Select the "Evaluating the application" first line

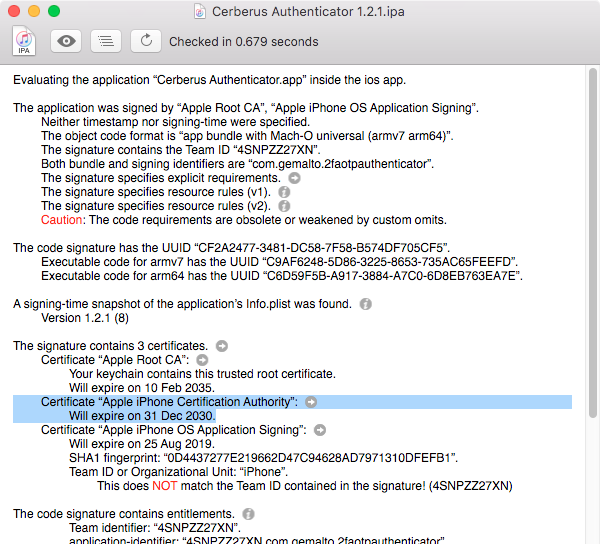[209, 80]
